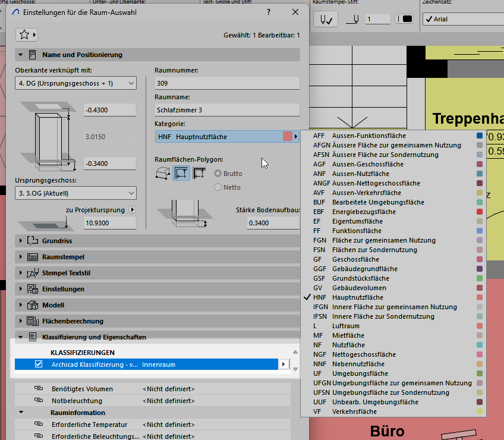Click the selected Raumflächen-Polygon dimension icon
Image resolution: width=504 pixels, height=440 pixels.
pos(181,174)
